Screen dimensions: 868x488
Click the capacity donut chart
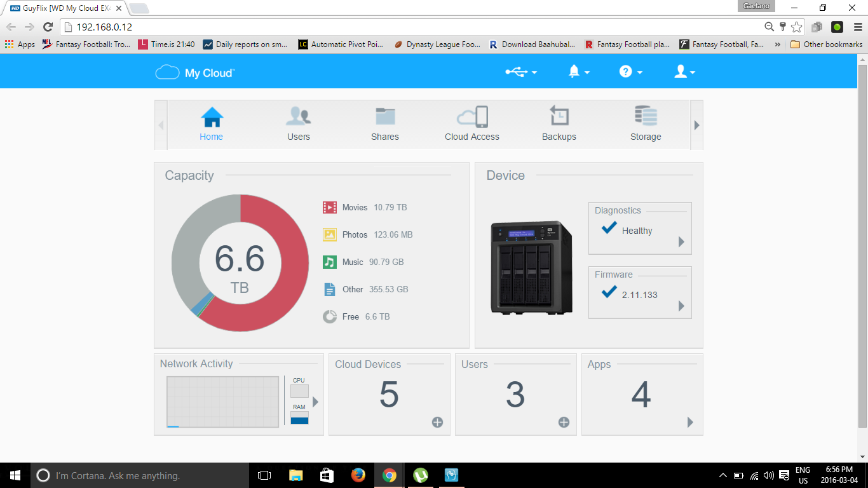pos(240,263)
